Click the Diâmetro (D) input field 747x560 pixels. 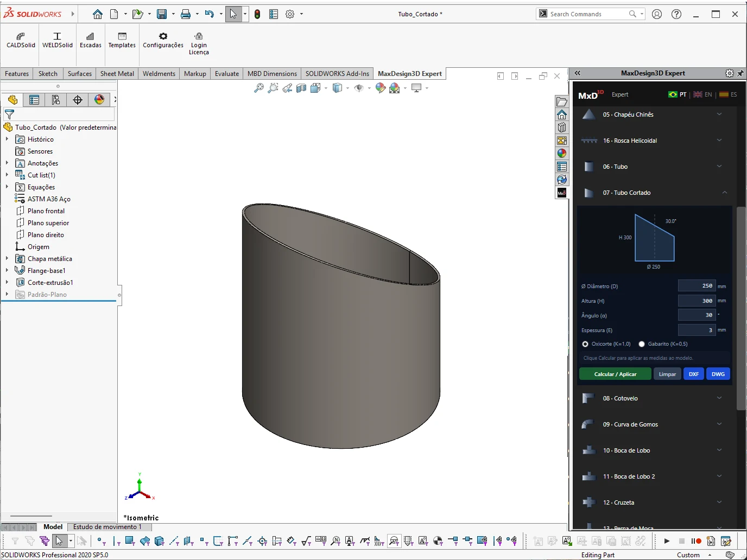[697, 286]
